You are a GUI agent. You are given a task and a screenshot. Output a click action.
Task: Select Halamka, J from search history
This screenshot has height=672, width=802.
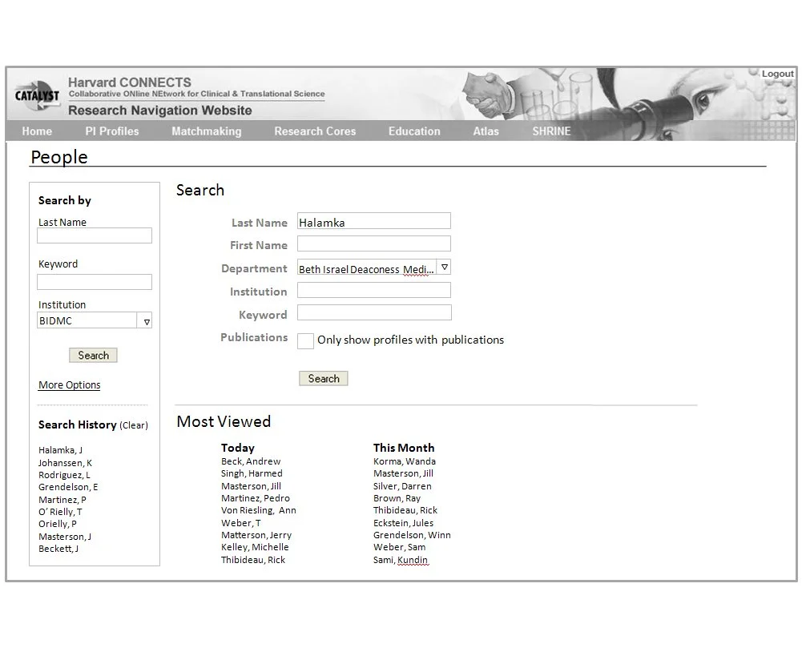pos(60,450)
